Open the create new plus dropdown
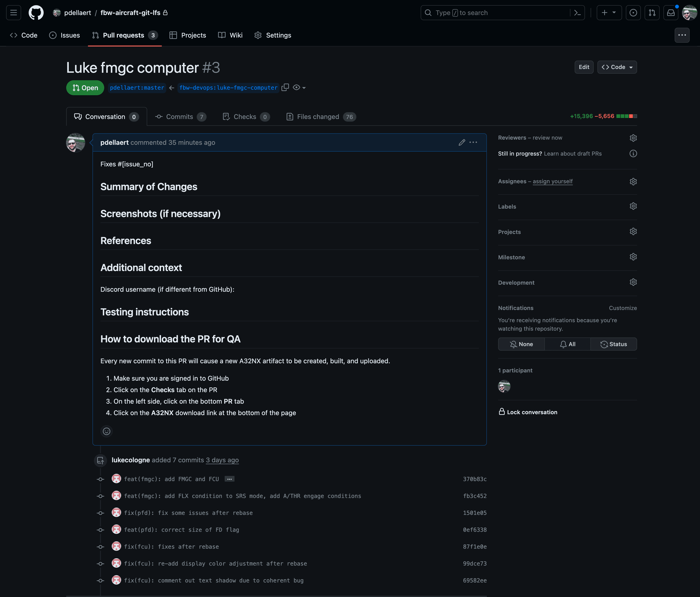 coord(609,13)
